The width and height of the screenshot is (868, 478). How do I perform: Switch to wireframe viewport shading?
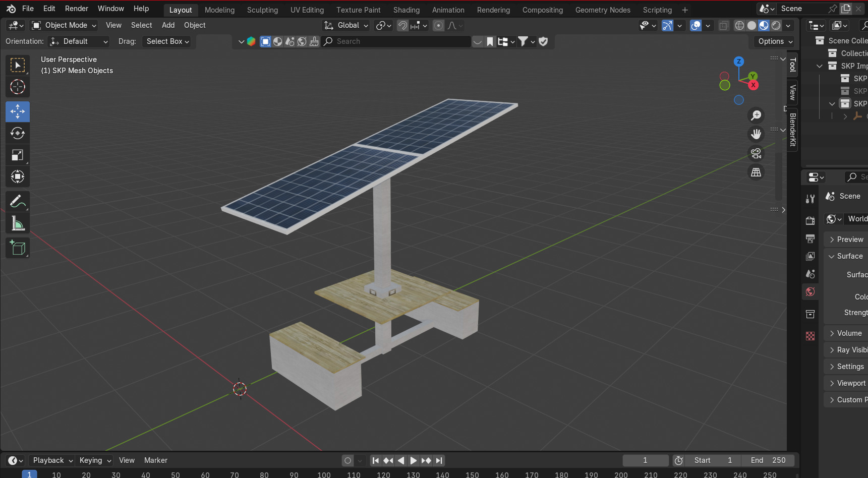pos(739,25)
